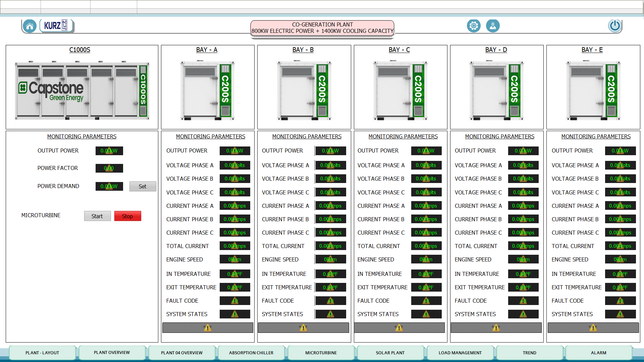Click the BAY - C warning status bar icon
The height and width of the screenshot is (362, 644).
tap(399, 328)
